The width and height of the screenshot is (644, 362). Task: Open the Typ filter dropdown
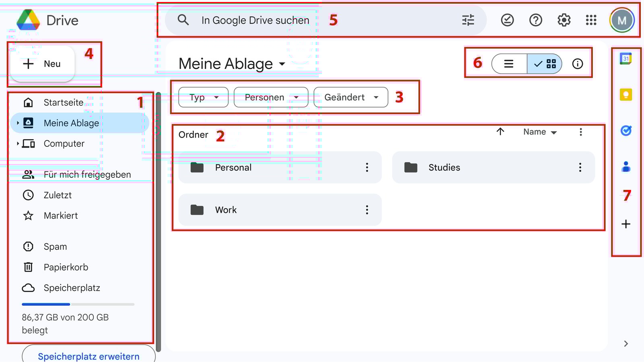coord(203,97)
